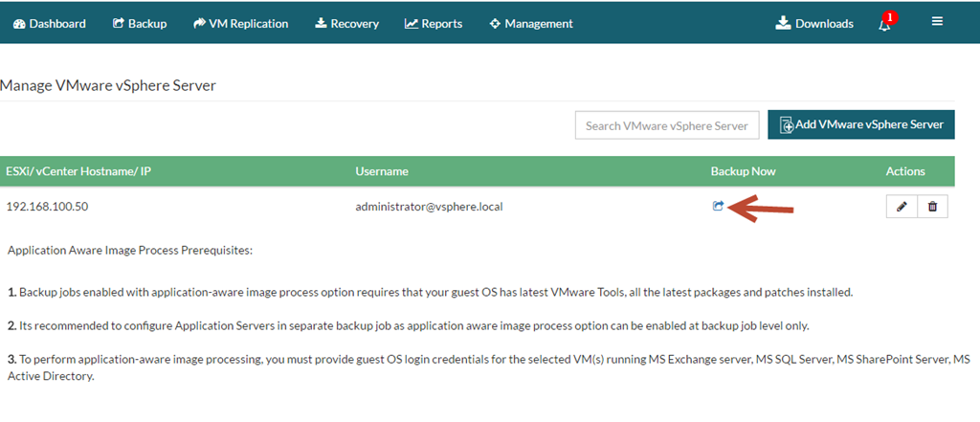Click the ESXi/vCenter Hostname/IP column header
This screenshot has width=980, height=422.
78,171
